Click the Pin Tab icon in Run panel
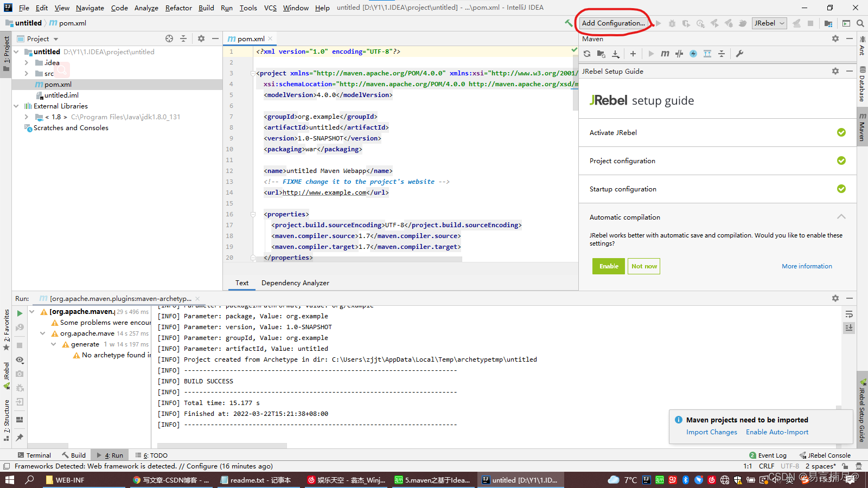This screenshot has width=868, height=488. click(x=20, y=437)
